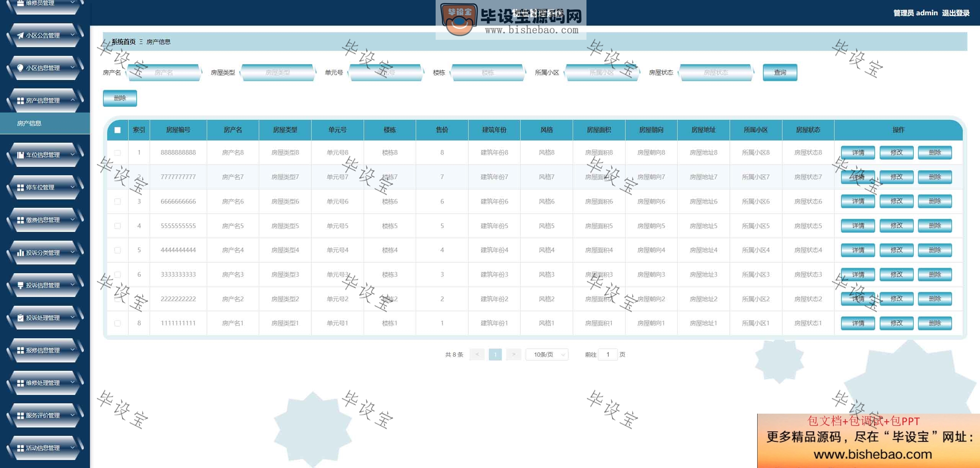Click the icon beside 维修员管理
Viewport: 980px width, 468px height.
[20, 3]
